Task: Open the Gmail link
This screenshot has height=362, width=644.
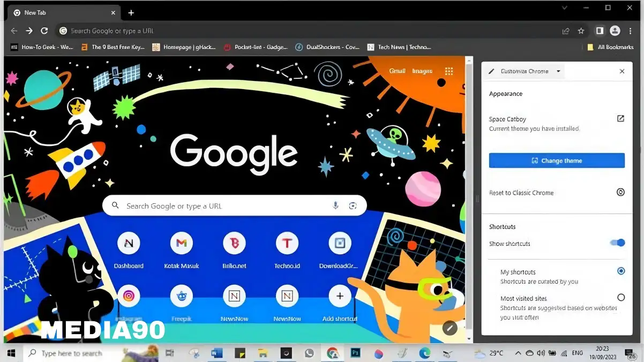Action: [x=397, y=71]
